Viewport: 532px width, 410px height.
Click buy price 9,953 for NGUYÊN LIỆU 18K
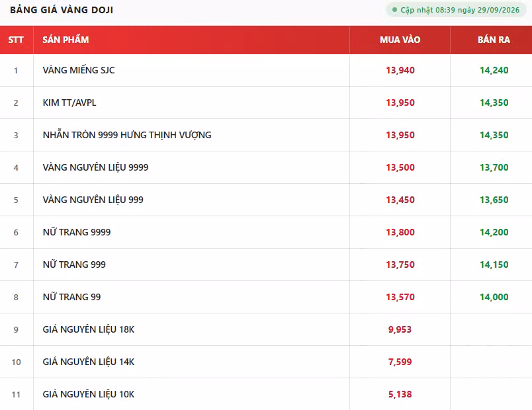[x=400, y=329]
